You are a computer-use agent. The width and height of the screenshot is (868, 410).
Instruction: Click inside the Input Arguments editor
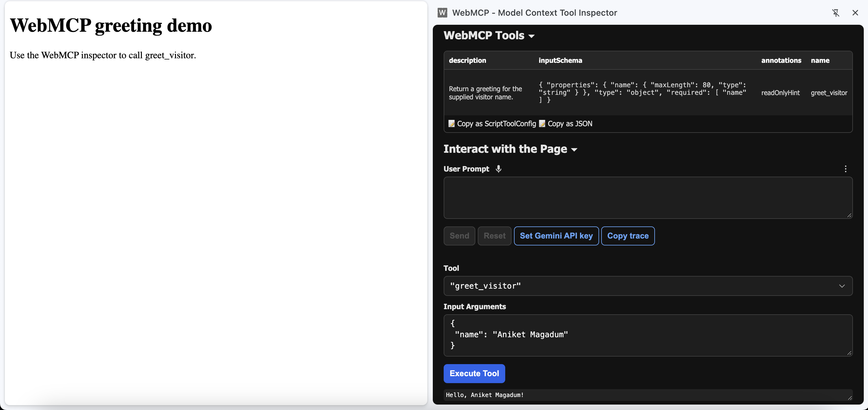pos(648,335)
